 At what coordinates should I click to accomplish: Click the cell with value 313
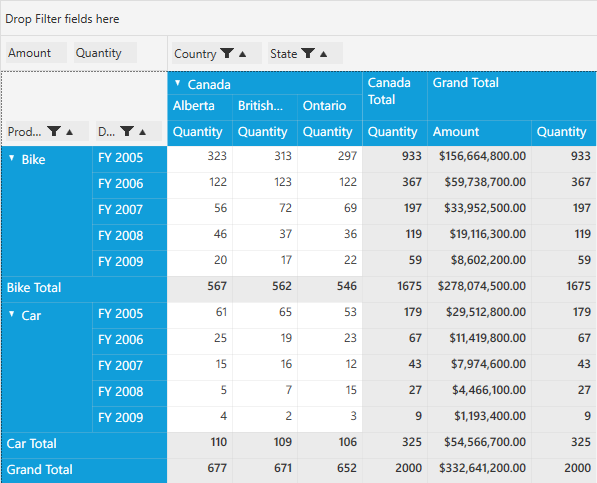click(265, 159)
